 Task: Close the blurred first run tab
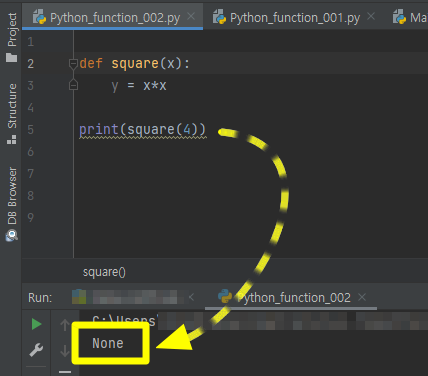point(191,297)
